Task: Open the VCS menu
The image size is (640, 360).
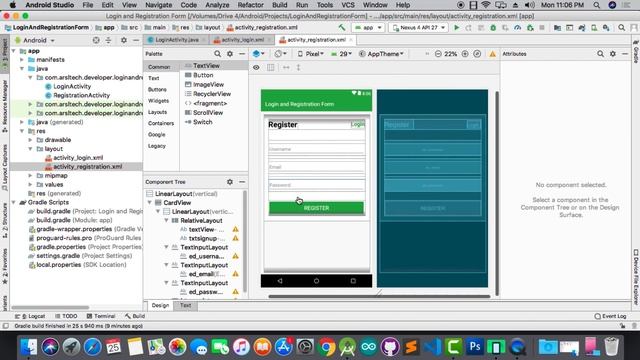Action: [x=348, y=5]
